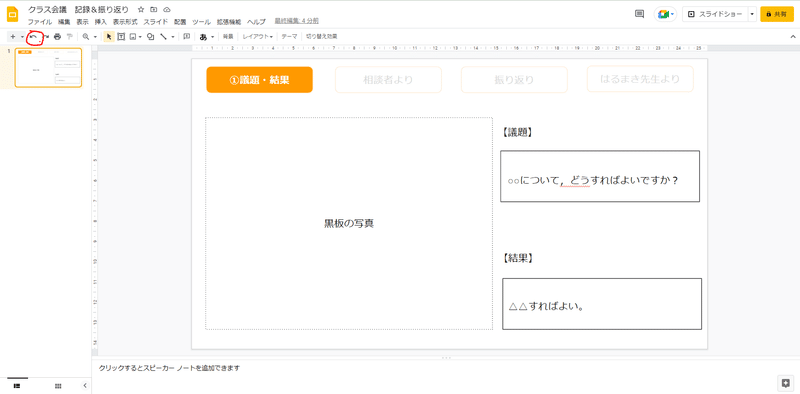Select the ①議題・結果 orange tab shape
Viewport: 800px width, 394px height.
click(x=260, y=80)
